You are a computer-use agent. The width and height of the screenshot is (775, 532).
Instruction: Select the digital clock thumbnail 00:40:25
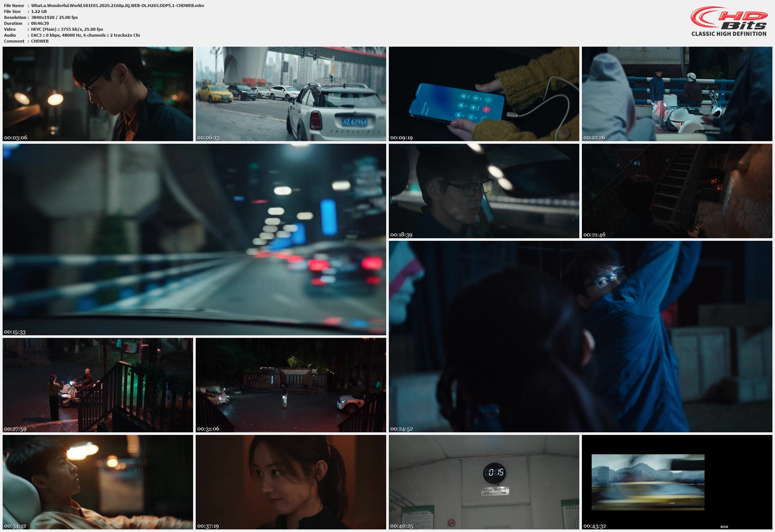484,482
